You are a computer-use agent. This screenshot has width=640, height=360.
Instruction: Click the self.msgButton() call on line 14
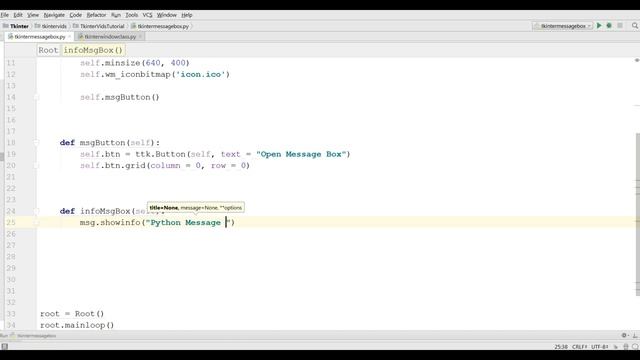[120, 97]
